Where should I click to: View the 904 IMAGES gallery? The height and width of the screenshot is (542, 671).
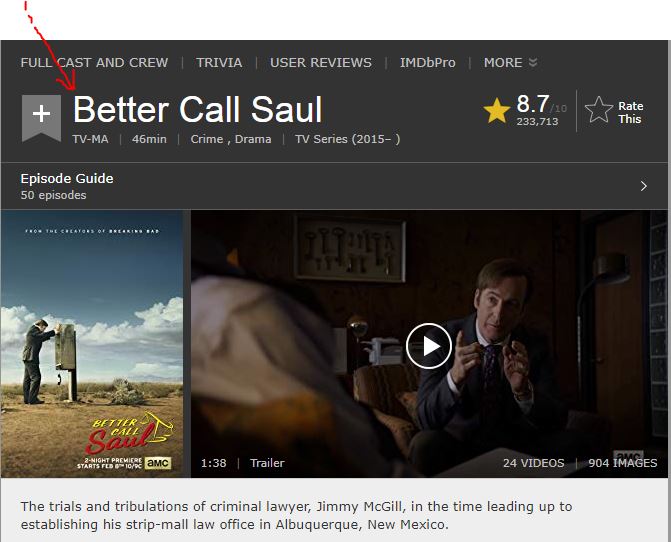[x=623, y=463]
